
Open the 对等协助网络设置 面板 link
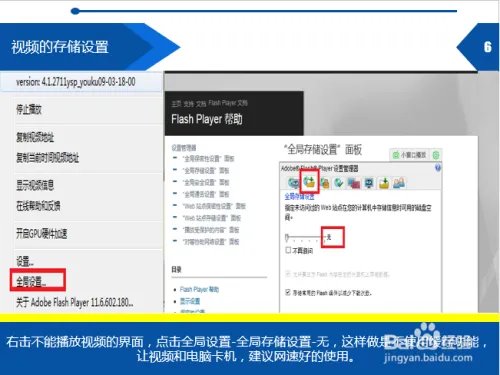(x=211, y=242)
